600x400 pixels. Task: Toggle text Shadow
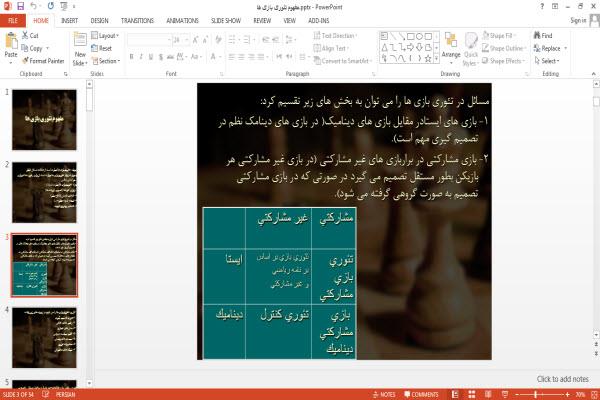pyautogui.click(x=161, y=57)
